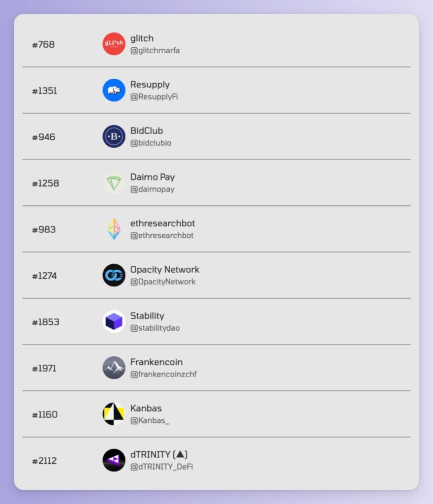Open the @glitchmarfa handle link

(x=155, y=50)
